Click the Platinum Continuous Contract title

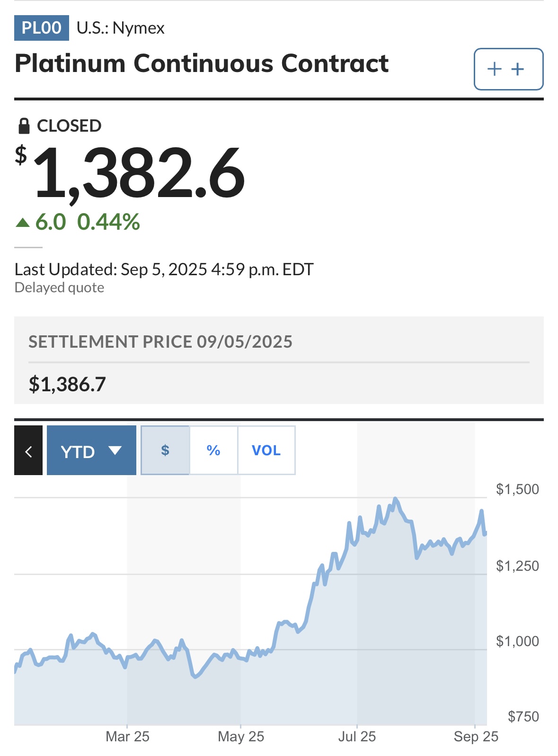coord(202,63)
